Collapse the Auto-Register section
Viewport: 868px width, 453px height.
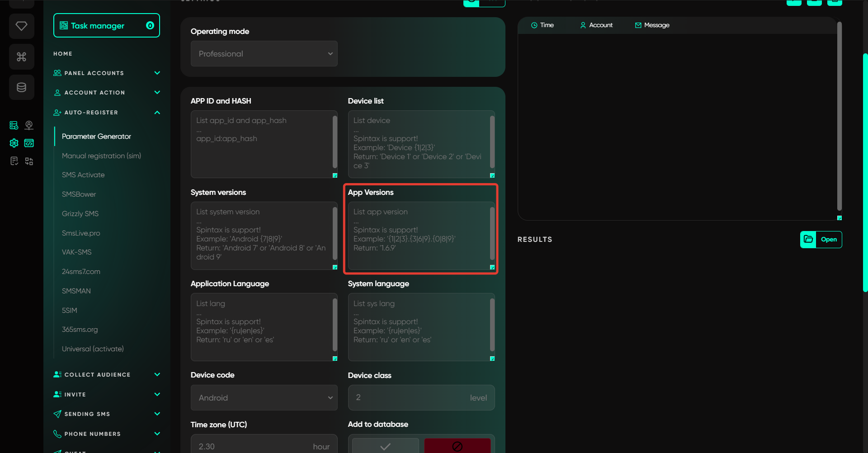click(x=157, y=113)
